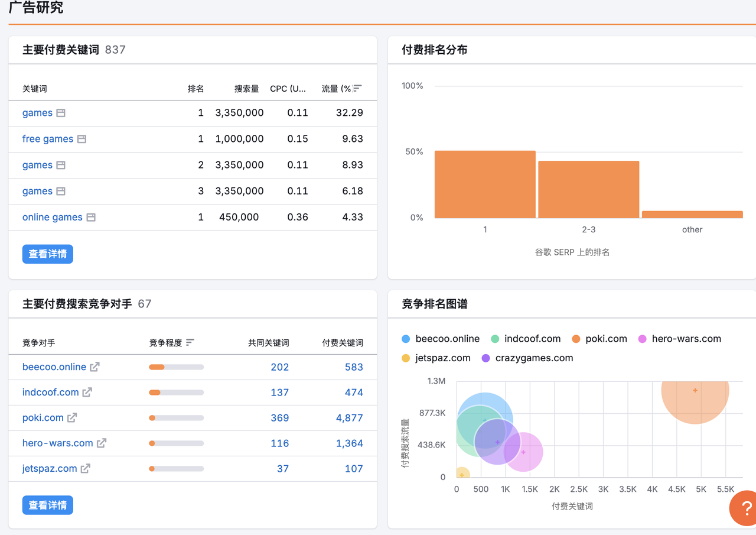This screenshot has height=535, width=756.
Task: Open SERP snapshot icon beside online games
Action: point(91,218)
